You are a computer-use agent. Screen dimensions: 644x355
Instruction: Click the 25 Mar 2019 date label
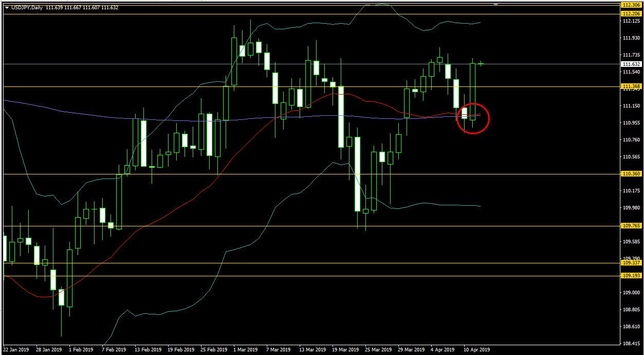(378, 350)
